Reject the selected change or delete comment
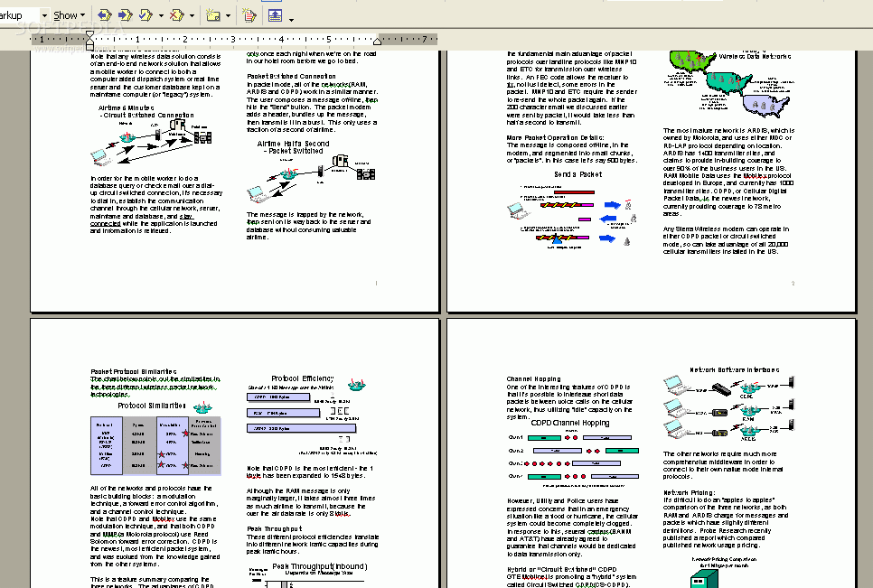873x588 pixels. 177,15
